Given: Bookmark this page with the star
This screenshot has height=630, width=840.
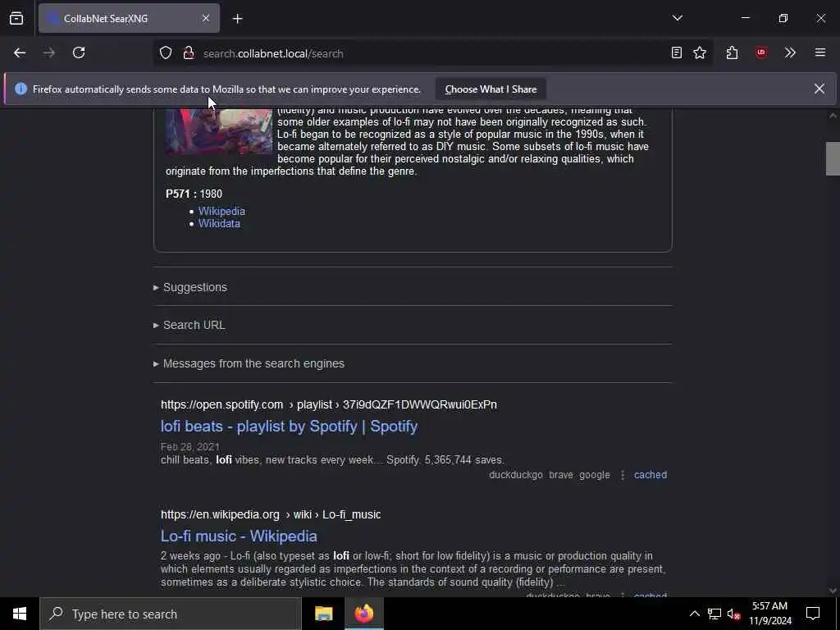Looking at the screenshot, I should pos(700,53).
